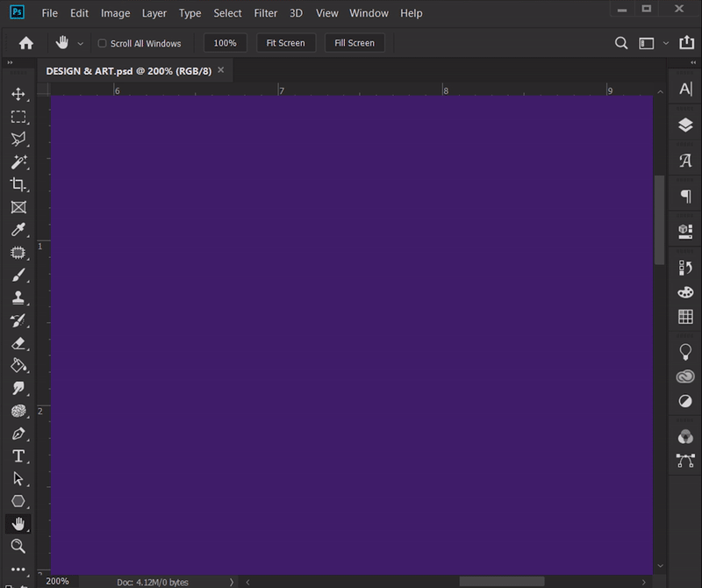Select the Smudge tool
The width and height of the screenshot is (702, 588).
[x=18, y=388]
